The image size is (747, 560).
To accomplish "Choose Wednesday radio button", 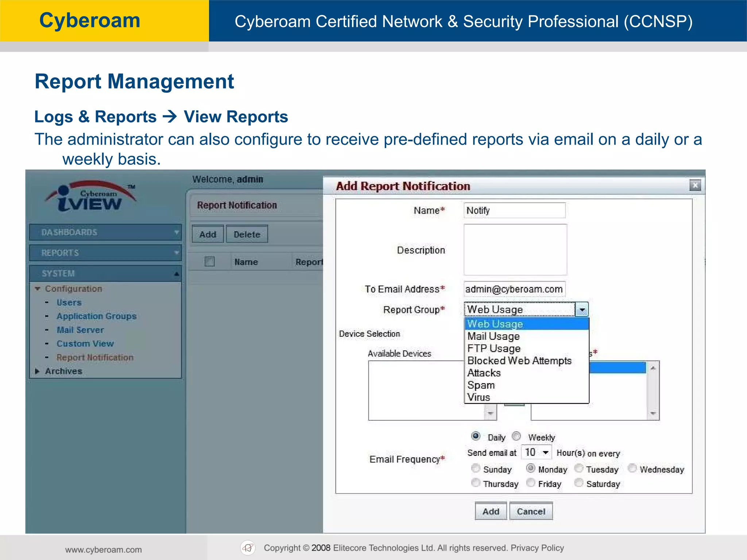I will point(632,468).
